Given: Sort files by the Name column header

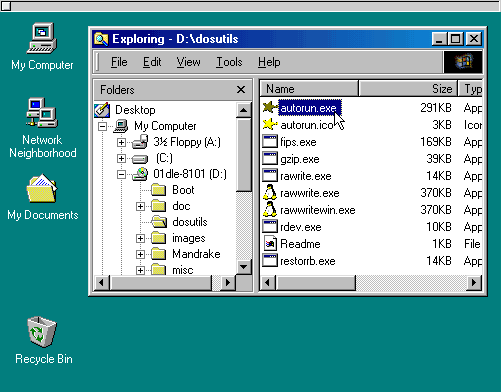Looking at the screenshot, I should point(309,89).
